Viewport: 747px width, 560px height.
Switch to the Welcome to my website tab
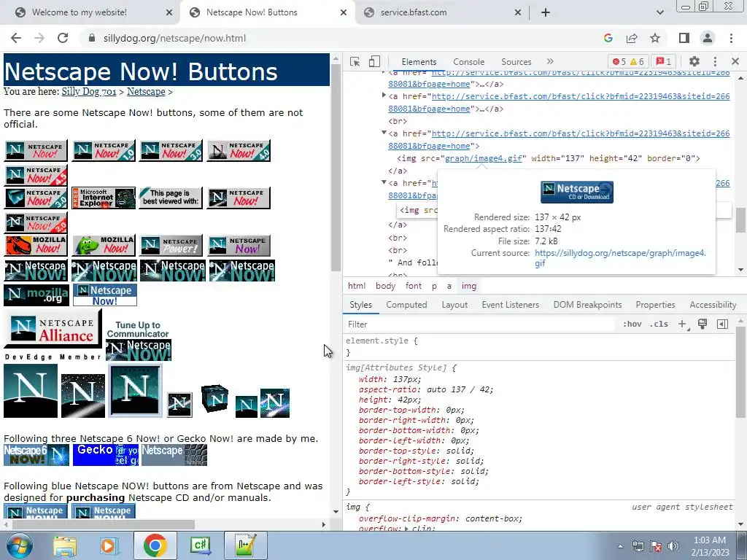pos(79,12)
